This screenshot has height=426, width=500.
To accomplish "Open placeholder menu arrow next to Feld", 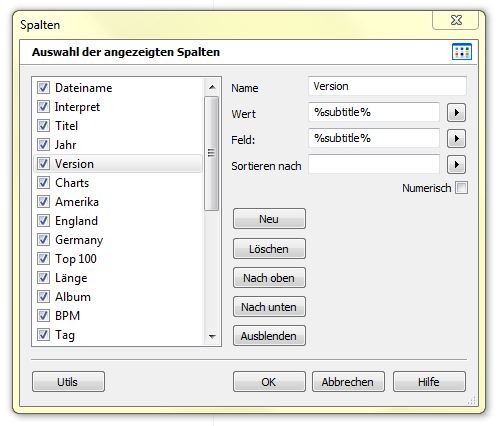I will click(456, 138).
